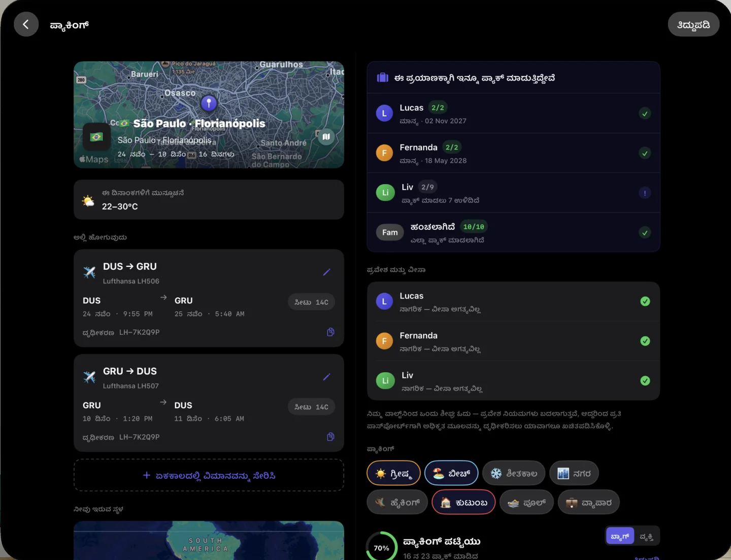Open Fernanda passport row 2/2
This screenshot has height=560, width=731.
tap(513, 153)
